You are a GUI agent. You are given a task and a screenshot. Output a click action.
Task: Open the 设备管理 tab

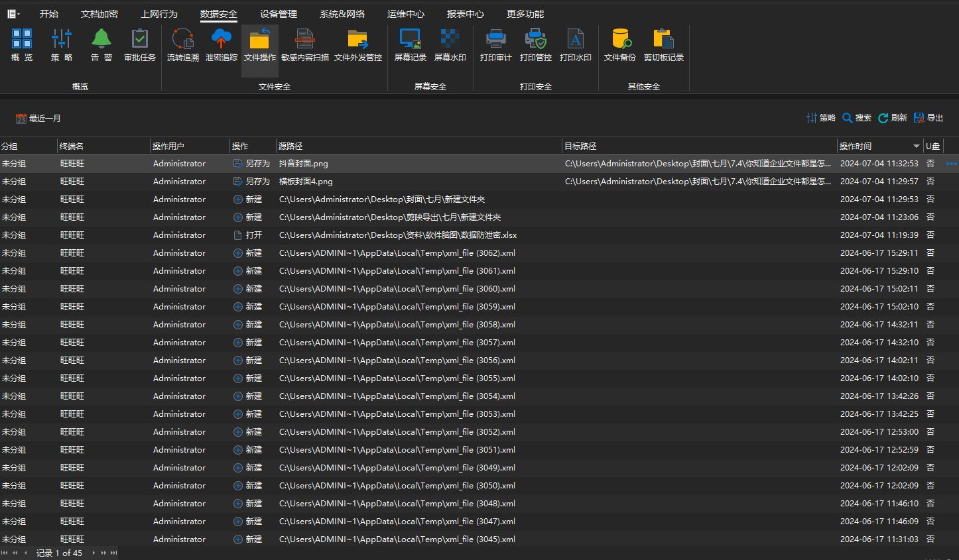(x=279, y=13)
